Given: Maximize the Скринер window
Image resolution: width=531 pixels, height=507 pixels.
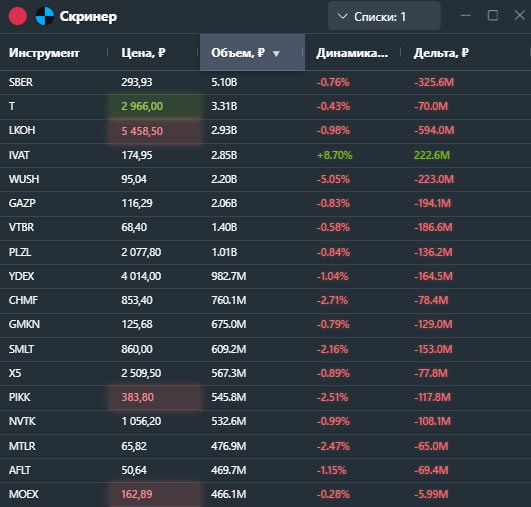Looking at the screenshot, I should (493, 15).
